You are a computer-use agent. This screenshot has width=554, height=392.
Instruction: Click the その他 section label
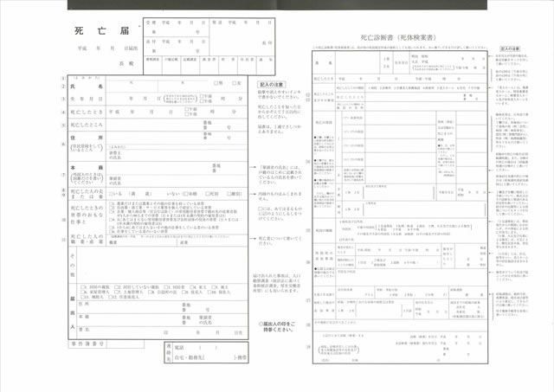pos(72,265)
